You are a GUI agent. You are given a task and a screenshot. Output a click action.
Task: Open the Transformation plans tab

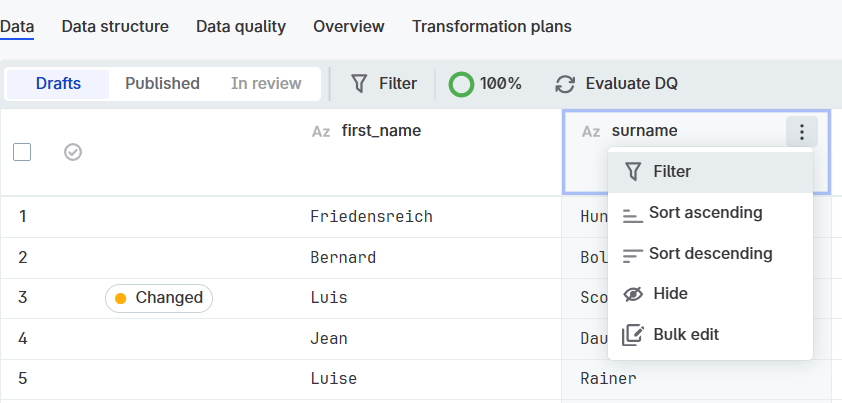click(492, 26)
